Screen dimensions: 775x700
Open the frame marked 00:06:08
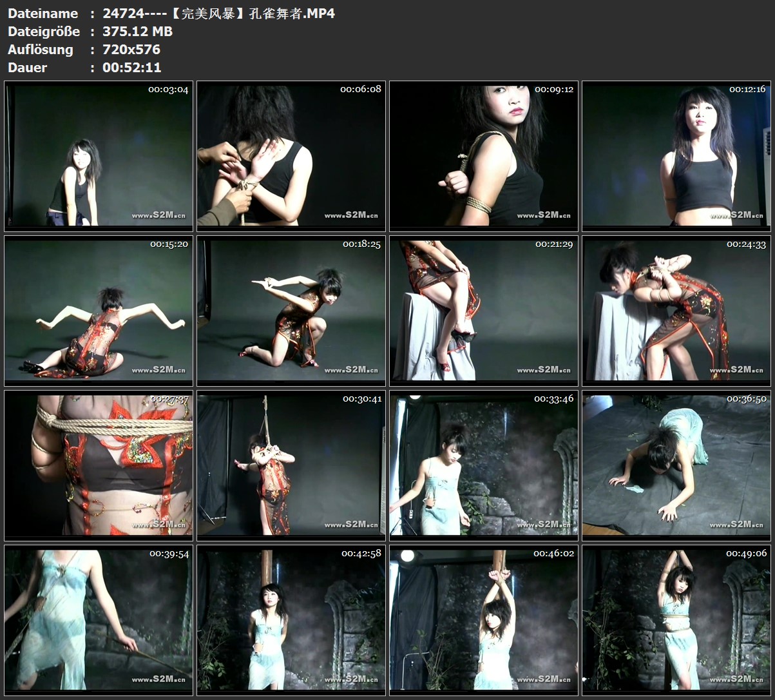click(291, 156)
